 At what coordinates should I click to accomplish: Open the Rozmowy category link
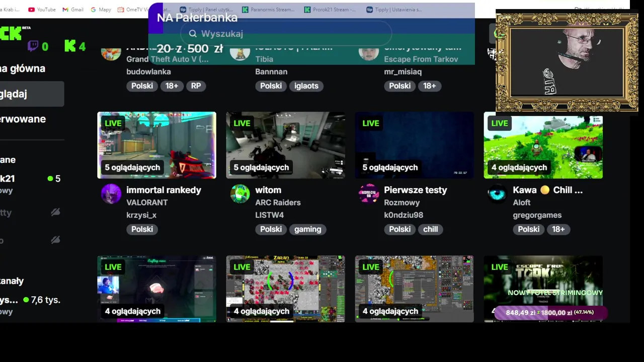coord(401,203)
